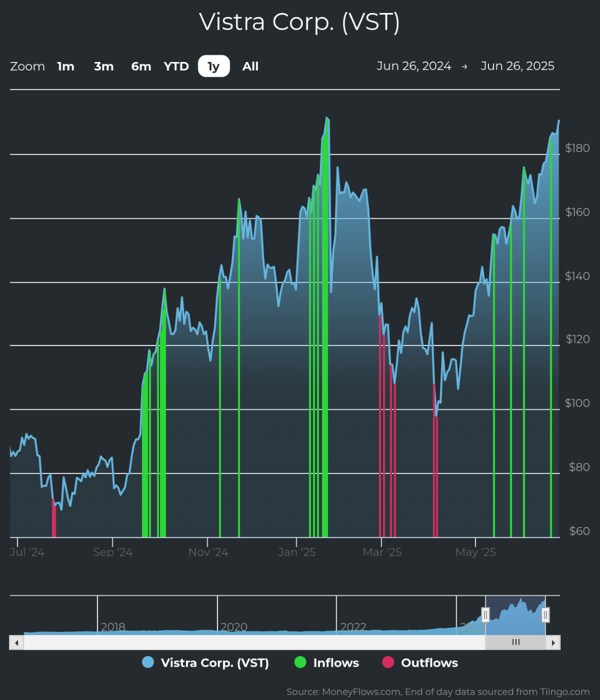The height and width of the screenshot is (700, 600).
Task: Edit the start date Jun 26, 2024
Action: pos(414,66)
